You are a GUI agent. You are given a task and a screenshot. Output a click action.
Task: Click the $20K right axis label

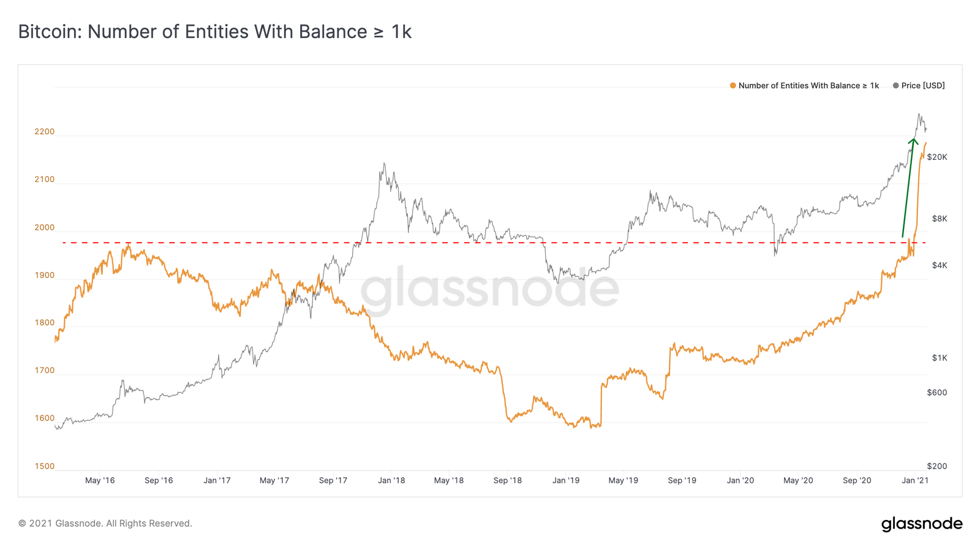click(937, 157)
